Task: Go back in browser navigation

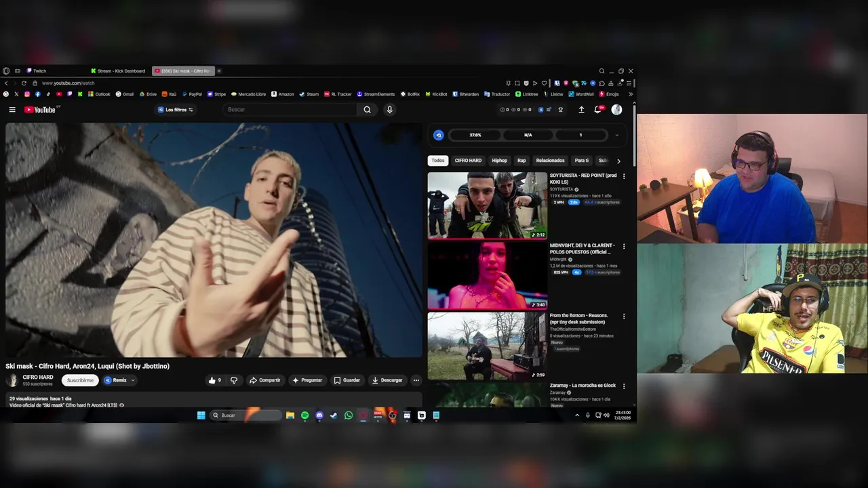Action: (6, 83)
